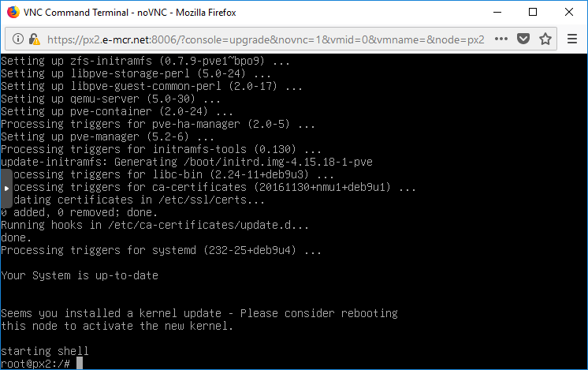588x370 pixels.
Task: Click the "Your System is up-to-date" line
Action: point(80,275)
